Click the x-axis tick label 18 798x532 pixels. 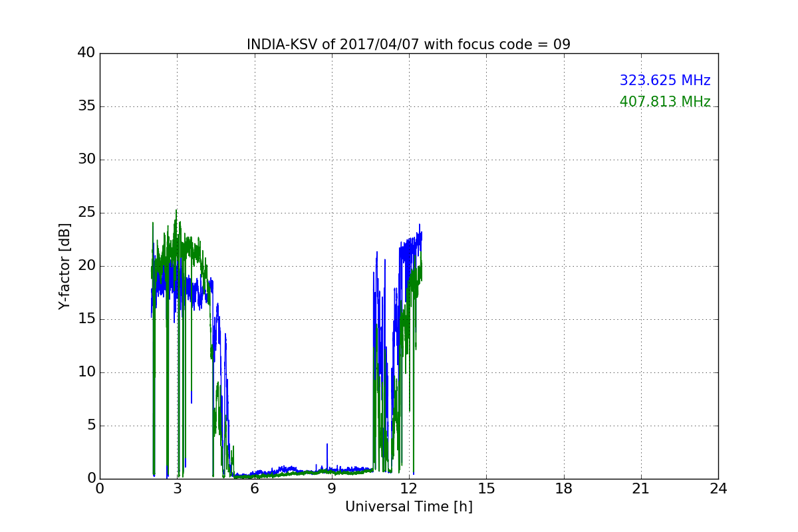coord(563,489)
